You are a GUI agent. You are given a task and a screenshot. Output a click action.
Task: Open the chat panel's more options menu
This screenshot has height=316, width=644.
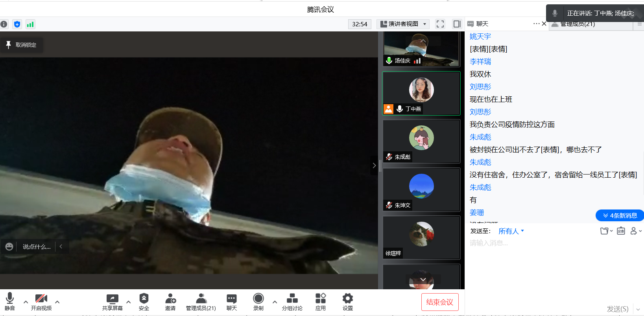click(x=536, y=24)
